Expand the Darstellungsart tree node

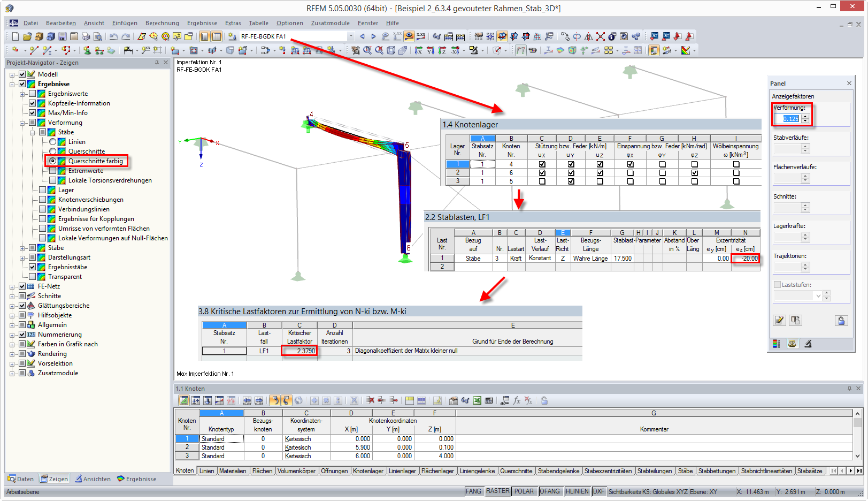[22, 257]
